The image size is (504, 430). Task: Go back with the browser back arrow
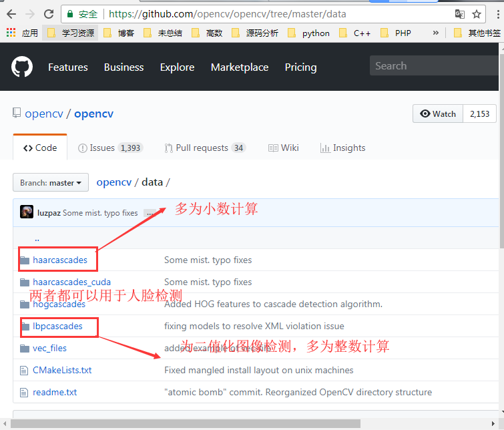[11, 14]
